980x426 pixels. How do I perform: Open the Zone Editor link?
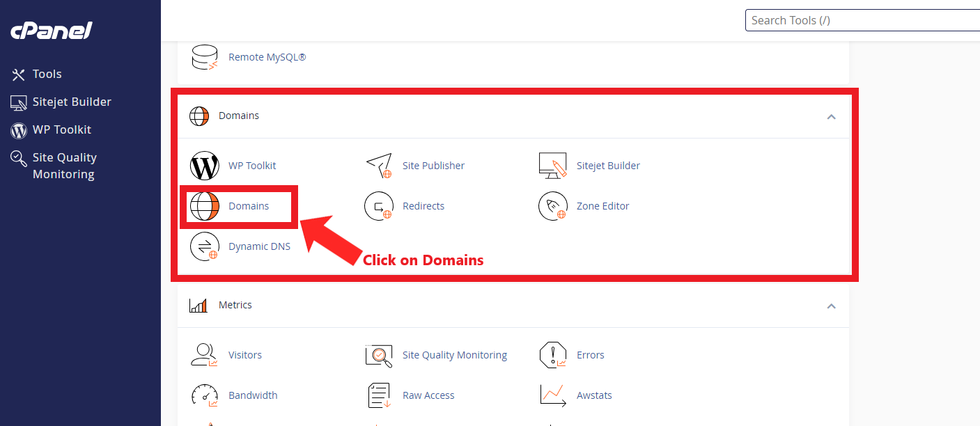click(603, 206)
